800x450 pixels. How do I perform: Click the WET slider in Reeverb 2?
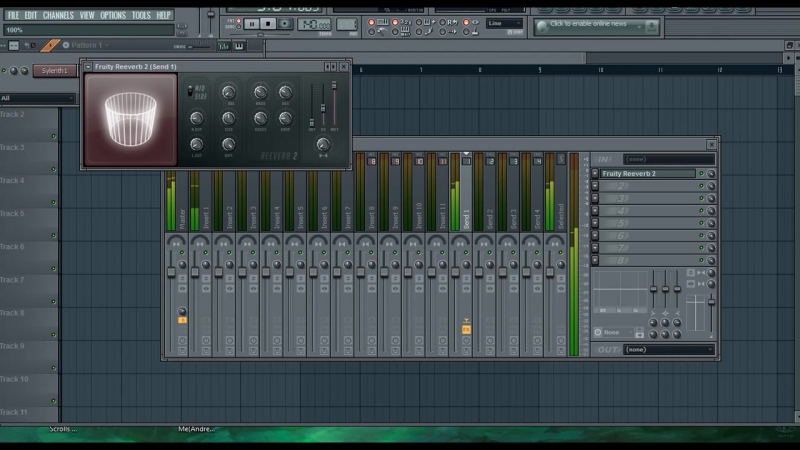pos(334,86)
